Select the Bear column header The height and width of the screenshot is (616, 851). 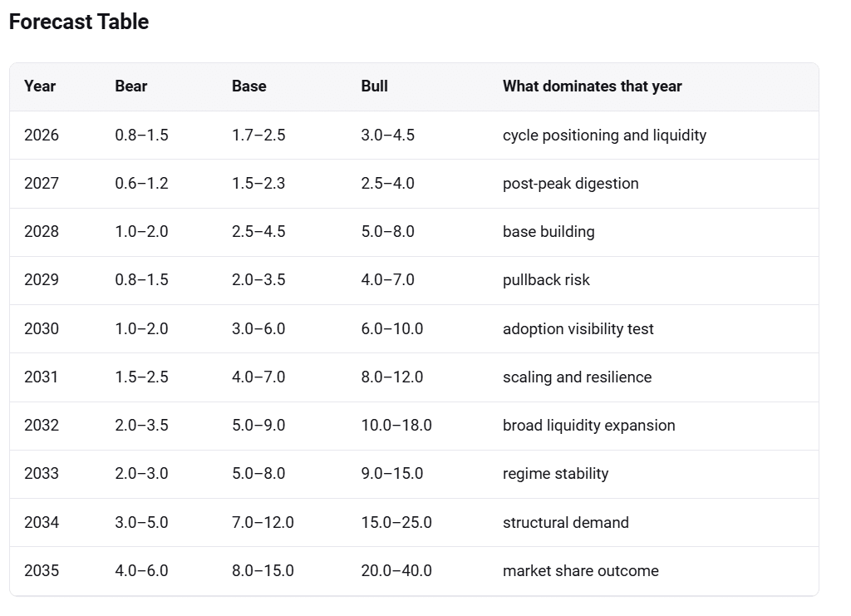click(130, 86)
